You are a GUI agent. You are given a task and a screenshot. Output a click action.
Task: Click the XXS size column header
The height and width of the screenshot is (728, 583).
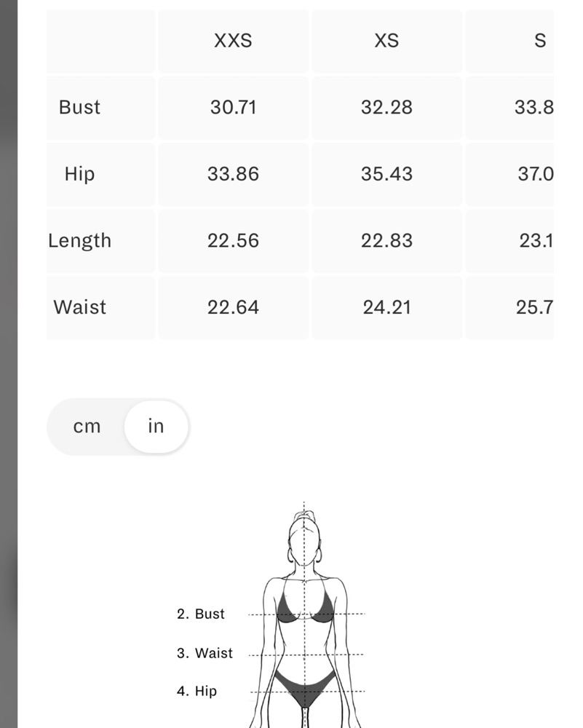233,41
